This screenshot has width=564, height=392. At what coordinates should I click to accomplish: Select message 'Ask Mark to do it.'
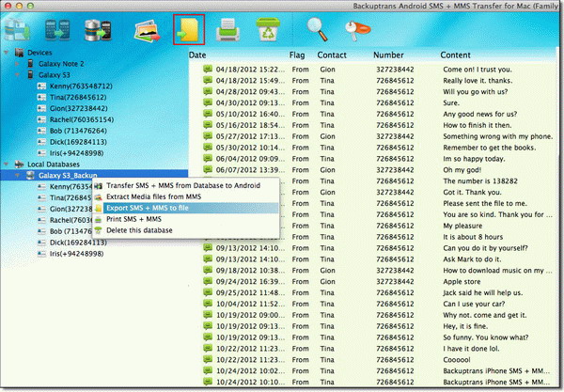point(472,259)
